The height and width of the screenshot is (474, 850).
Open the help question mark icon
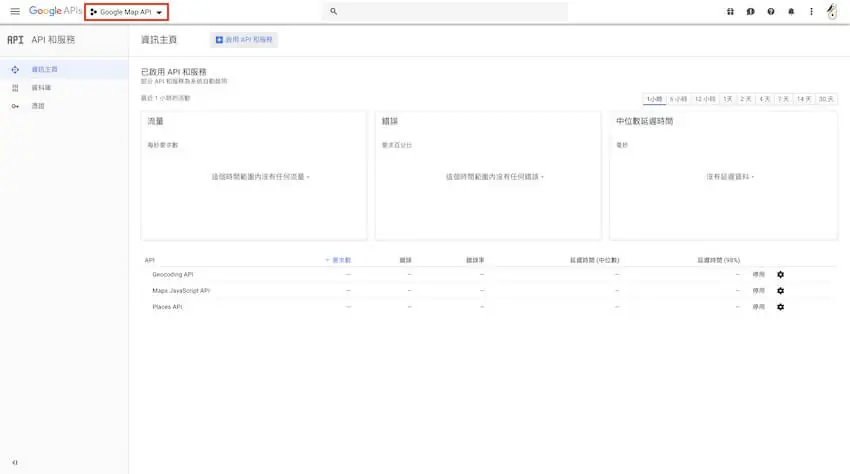[771, 11]
